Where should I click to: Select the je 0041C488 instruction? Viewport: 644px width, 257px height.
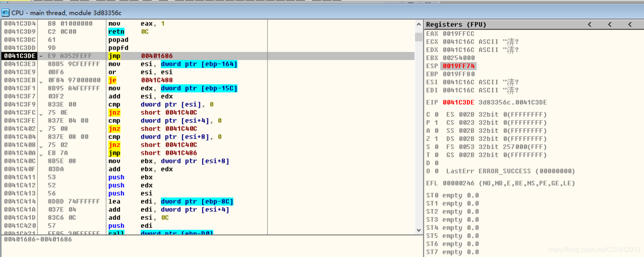tap(140, 80)
